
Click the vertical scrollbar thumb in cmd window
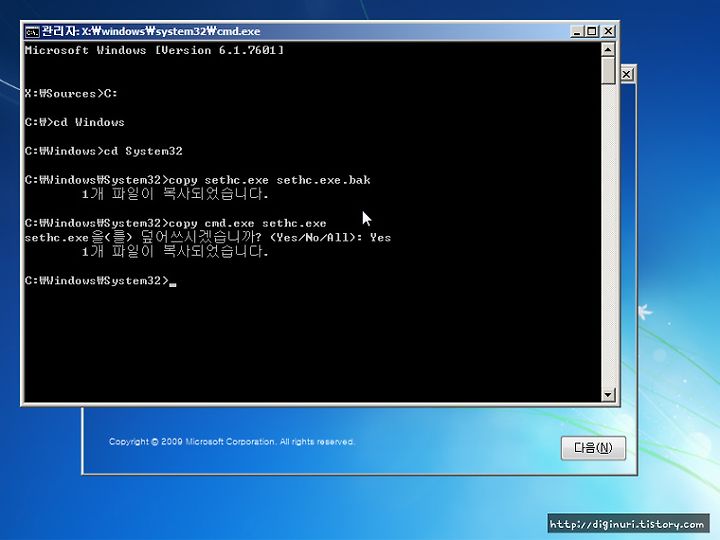coord(608,70)
